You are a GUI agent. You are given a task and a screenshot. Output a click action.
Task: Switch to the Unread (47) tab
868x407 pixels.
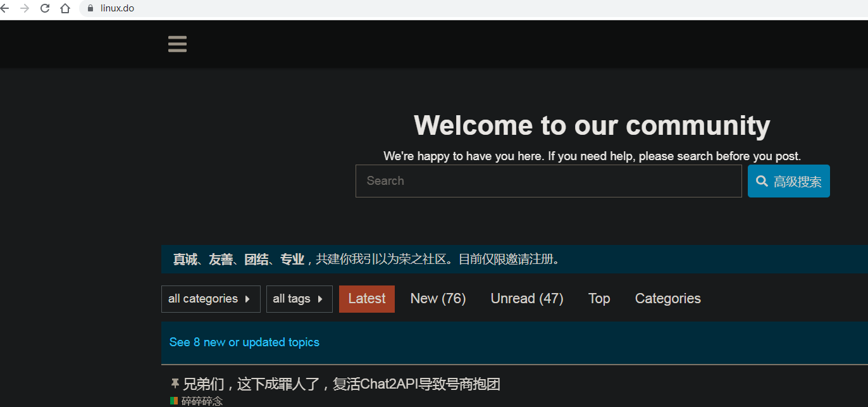pyautogui.click(x=527, y=299)
